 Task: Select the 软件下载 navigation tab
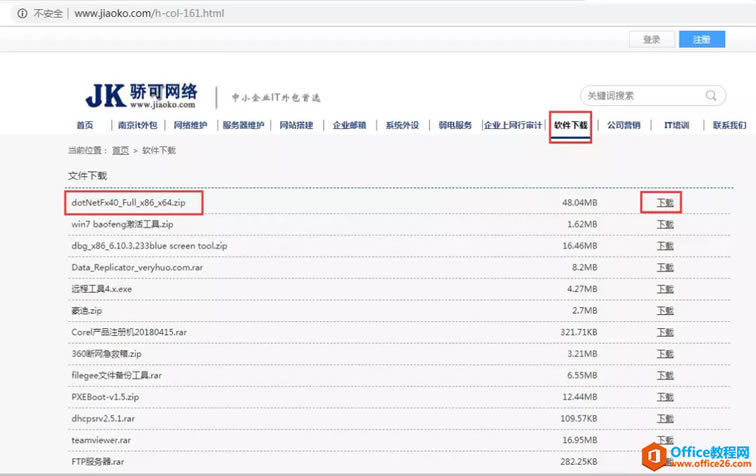point(570,125)
